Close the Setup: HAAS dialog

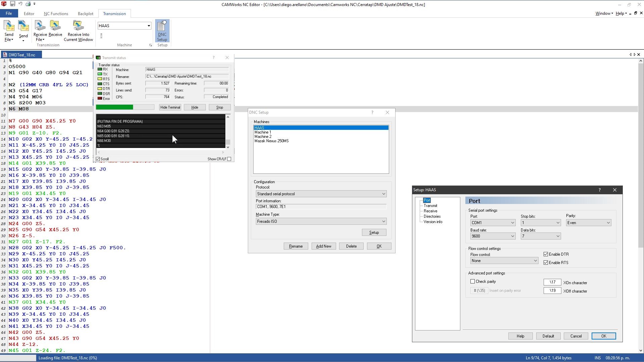(615, 190)
